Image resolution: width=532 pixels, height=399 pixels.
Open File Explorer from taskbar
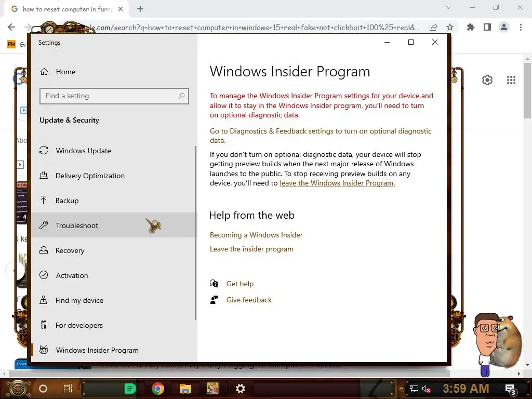pos(185,389)
